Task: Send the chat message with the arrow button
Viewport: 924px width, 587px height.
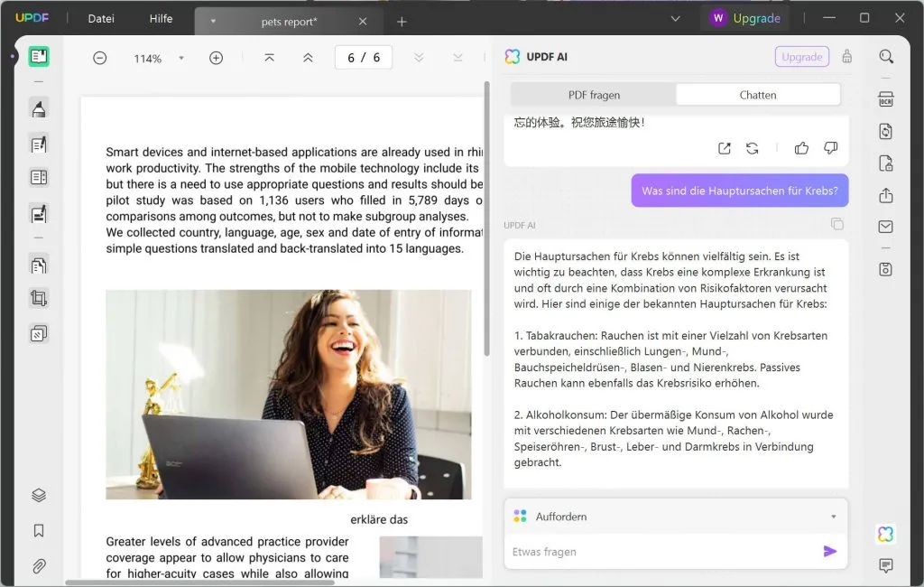Action: click(x=829, y=551)
